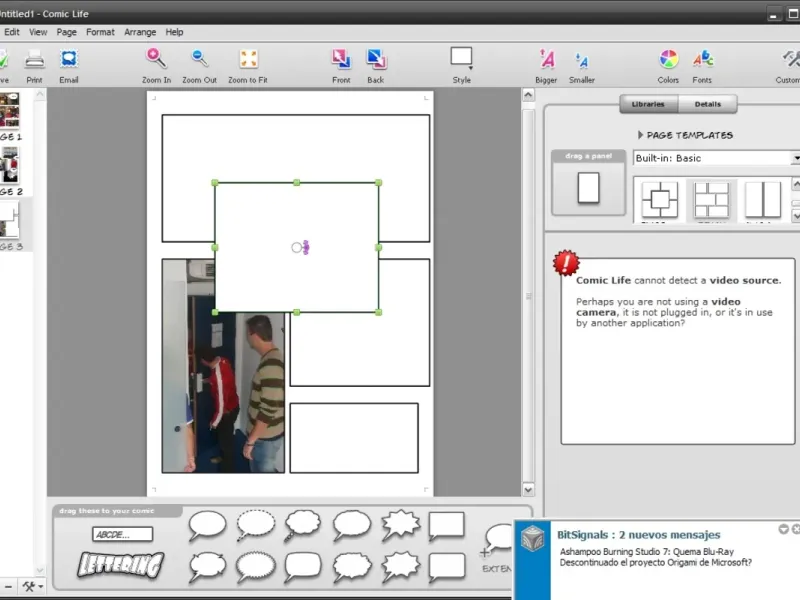The width and height of the screenshot is (800, 600).
Task: Make text Bigger using toolbar icon
Action: tap(546, 59)
